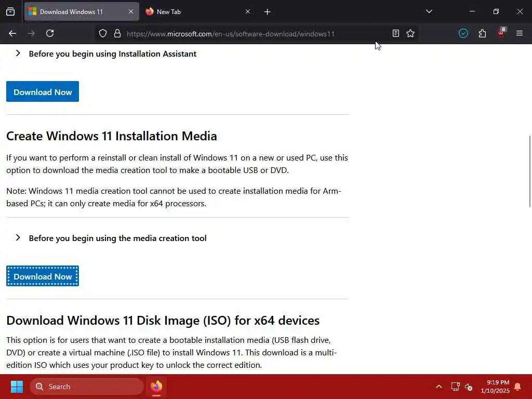This screenshot has width=532, height=399.
Task: Show hidden system tray icons
Action: point(439,387)
